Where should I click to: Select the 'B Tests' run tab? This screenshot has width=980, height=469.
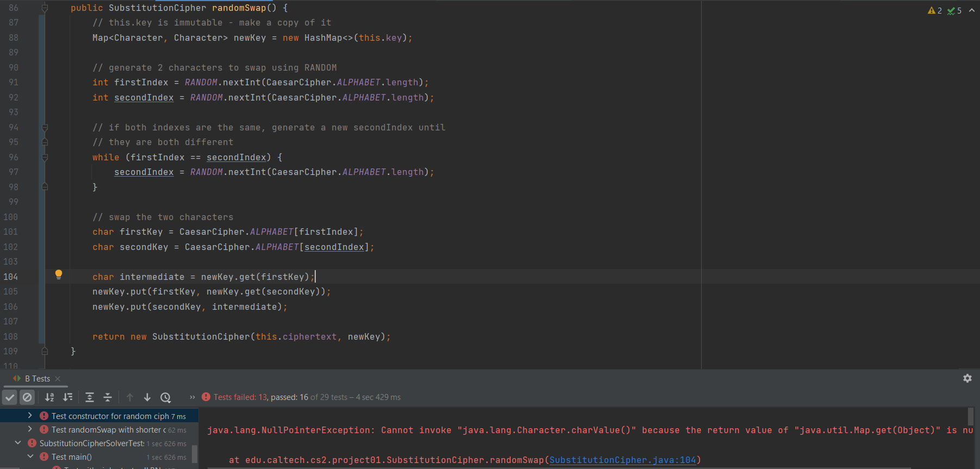[37, 379]
